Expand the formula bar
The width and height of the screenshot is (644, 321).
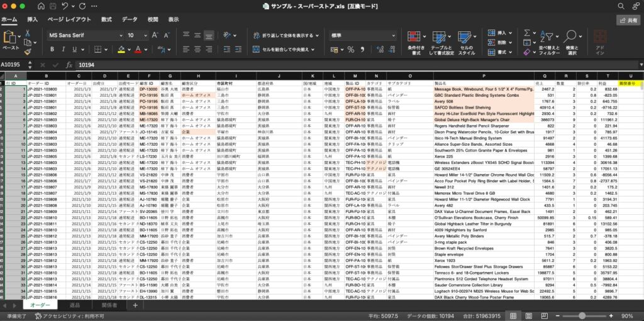(x=637, y=65)
